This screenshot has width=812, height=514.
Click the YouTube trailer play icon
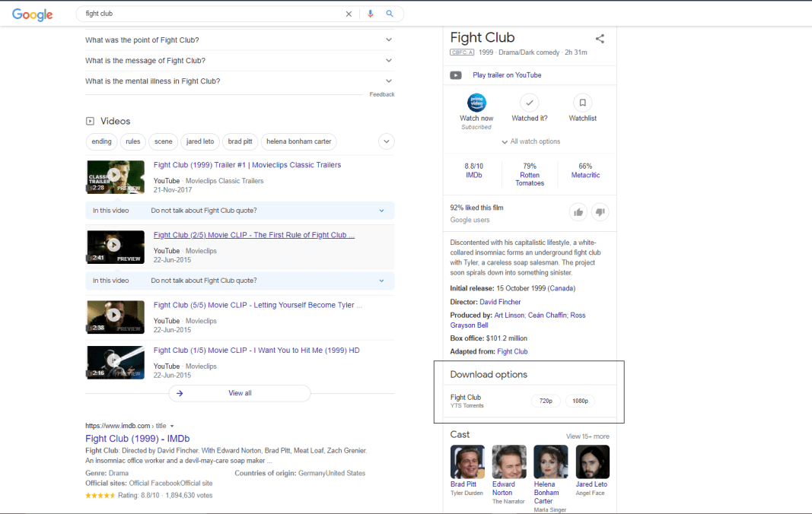click(456, 75)
